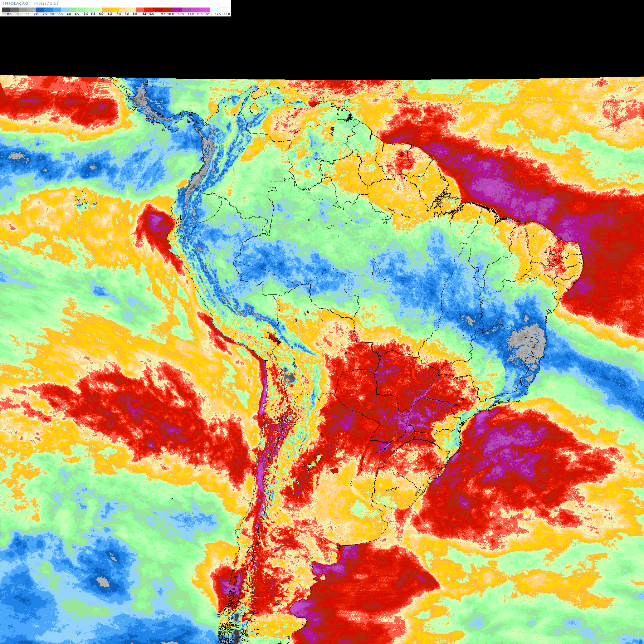Click the '9.0' hours value
Image resolution: width=644 pixels, height=644 pixels.
(152, 14)
